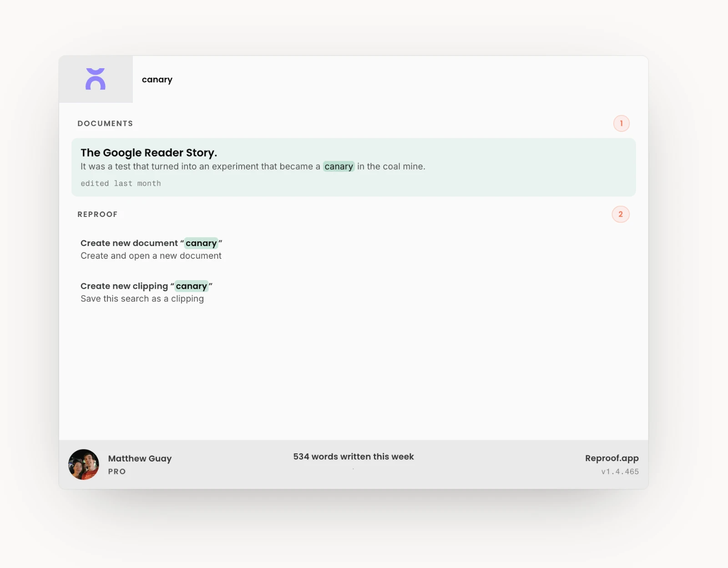Image resolution: width=728 pixels, height=568 pixels.
Task: Click the Matthew Guay account name
Action: [x=140, y=458]
